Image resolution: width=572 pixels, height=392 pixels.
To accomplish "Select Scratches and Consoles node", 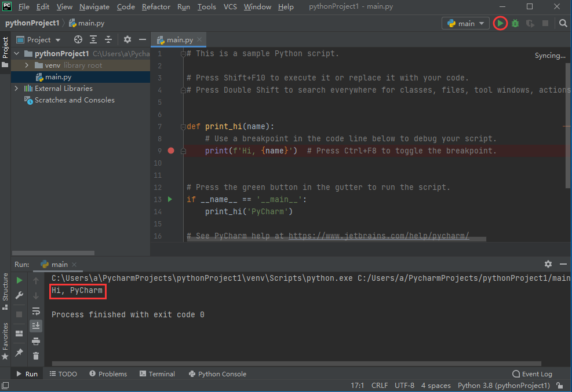I will [x=70, y=100].
